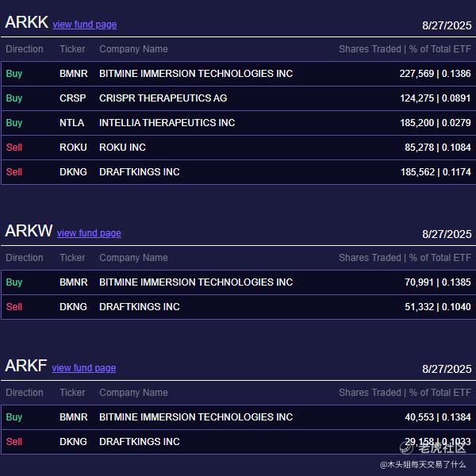
Task: Open the ARKW view fund page link
Action: pyautogui.click(x=89, y=232)
